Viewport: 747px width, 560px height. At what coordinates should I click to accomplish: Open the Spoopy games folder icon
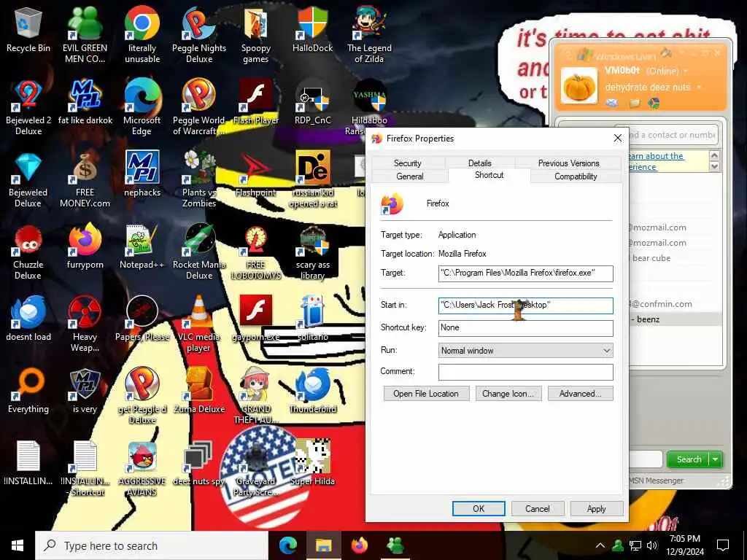click(256, 34)
